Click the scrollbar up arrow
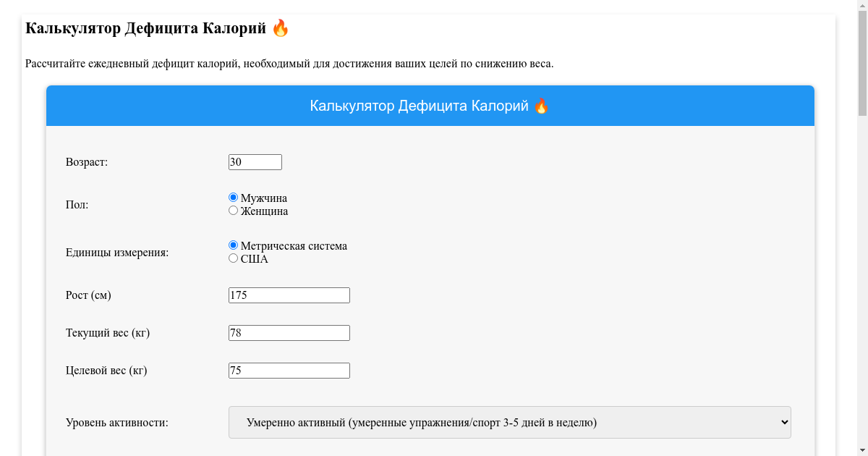The height and width of the screenshot is (456, 868). click(862, 6)
